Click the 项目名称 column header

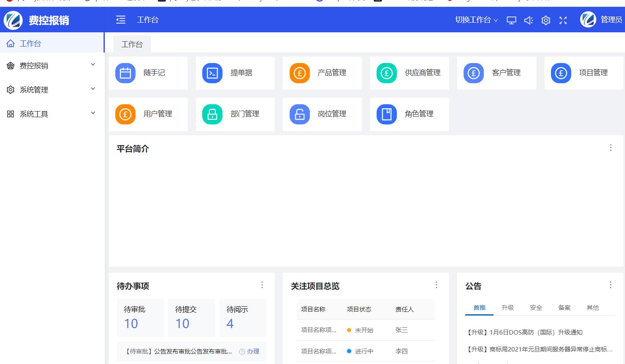313,309
